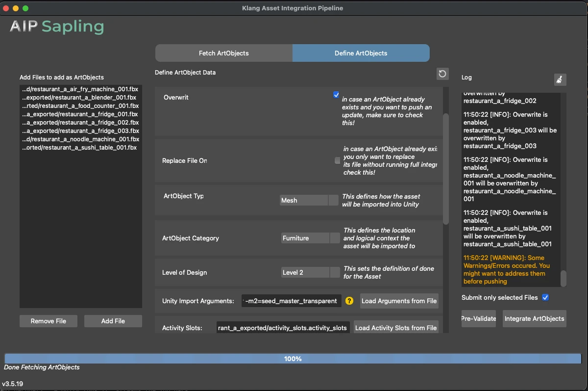Screen dimensions: 588x391
Task: Click the Pre-Validate button
Action: tap(479, 318)
